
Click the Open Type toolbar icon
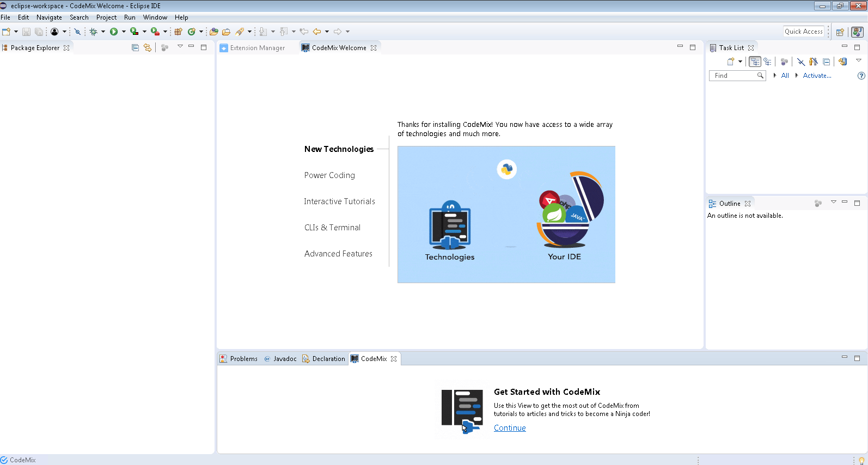coord(214,32)
